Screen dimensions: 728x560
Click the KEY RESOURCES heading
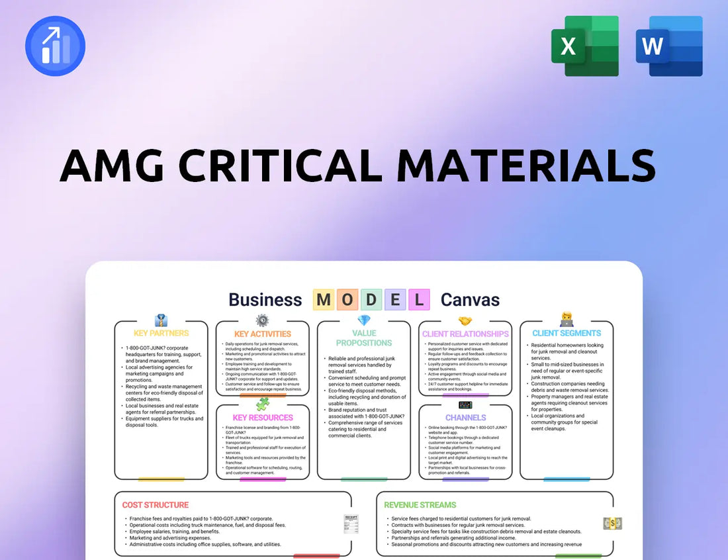[x=263, y=418]
